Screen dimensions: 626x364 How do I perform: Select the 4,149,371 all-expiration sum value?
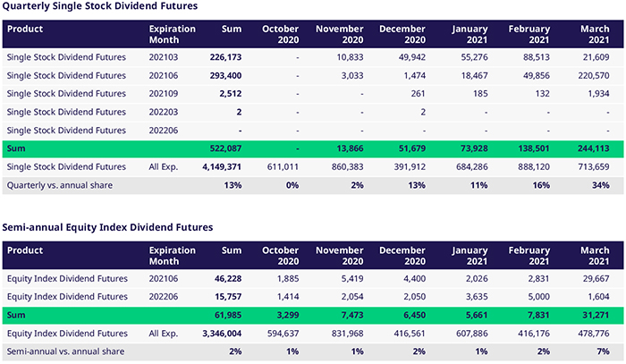220,166
